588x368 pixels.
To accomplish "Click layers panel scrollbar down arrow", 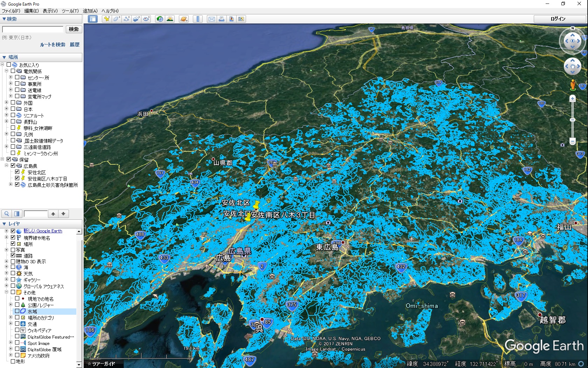I will [x=79, y=365].
